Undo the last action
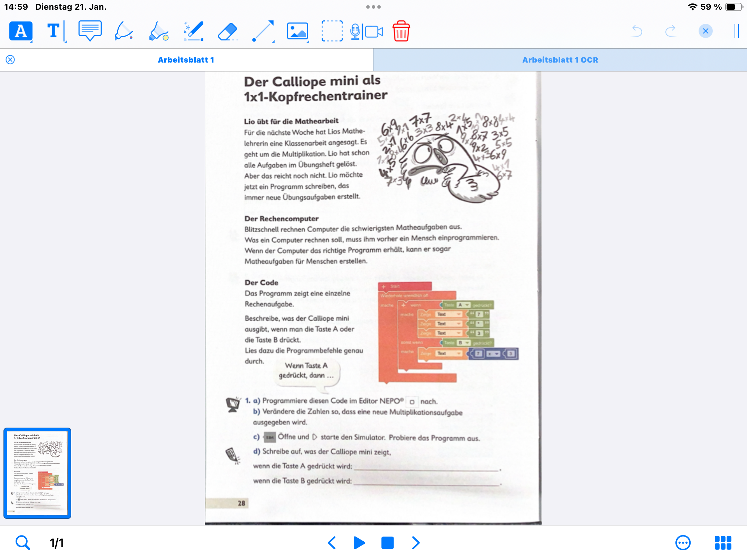Screen dimensions: 747x560 (x=637, y=31)
